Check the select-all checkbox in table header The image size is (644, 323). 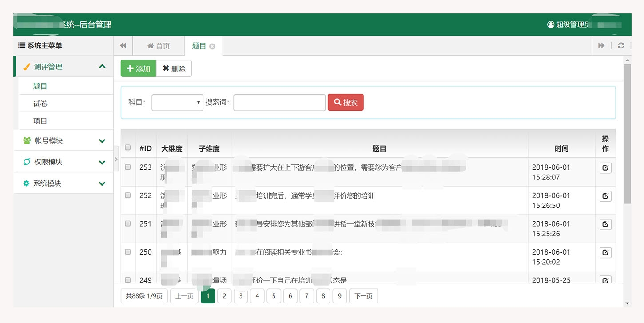(x=128, y=148)
